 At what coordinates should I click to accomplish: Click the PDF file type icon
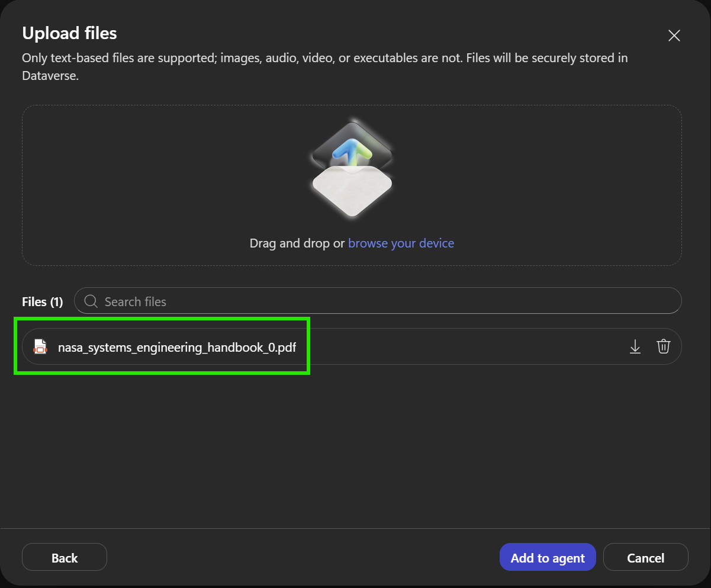tap(40, 346)
